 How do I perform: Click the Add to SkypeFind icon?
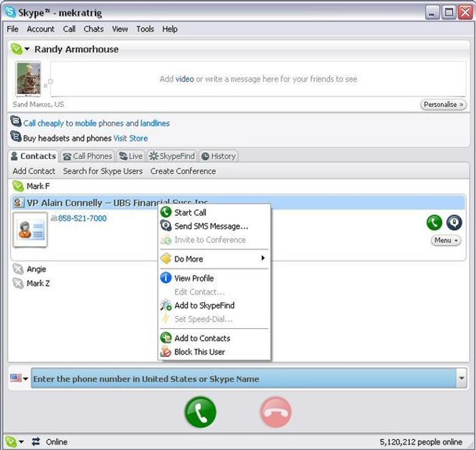tap(166, 305)
